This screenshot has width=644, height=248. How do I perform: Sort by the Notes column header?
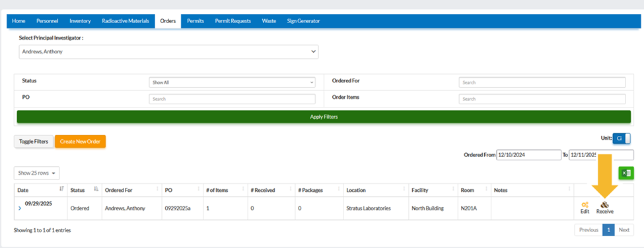coord(532,190)
